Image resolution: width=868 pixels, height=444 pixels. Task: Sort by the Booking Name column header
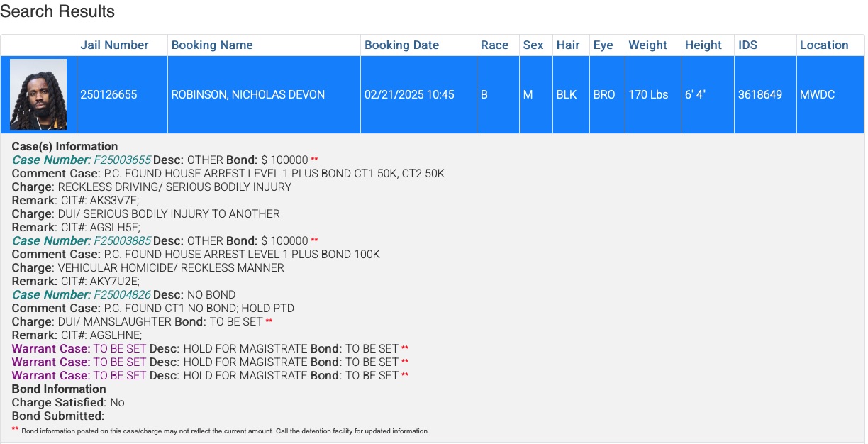(x=212, y=45)
